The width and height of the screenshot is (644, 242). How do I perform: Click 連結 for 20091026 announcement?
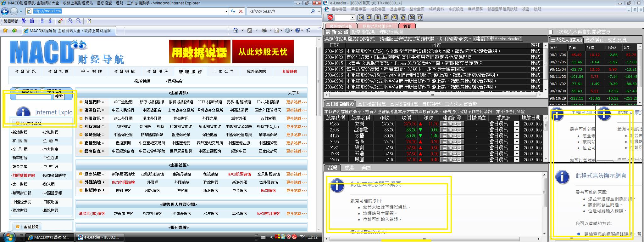[x=535, y=51]
